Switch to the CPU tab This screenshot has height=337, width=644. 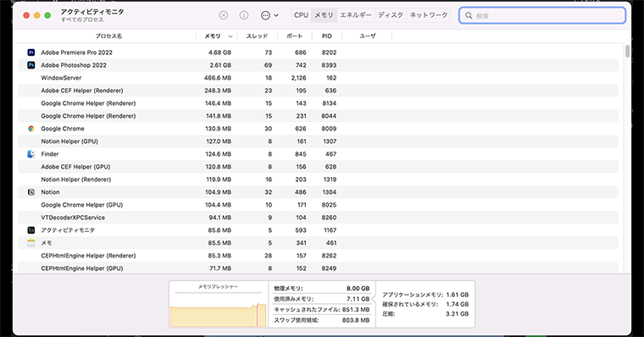[x=301, y=15]
